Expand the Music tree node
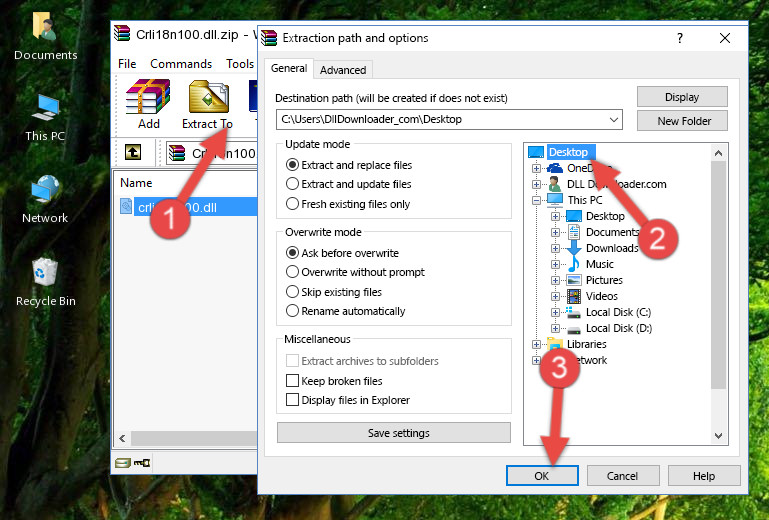Image resolution: width=769 pixels, height=520 pixels. pyautogui.click(x=555, y=264)
